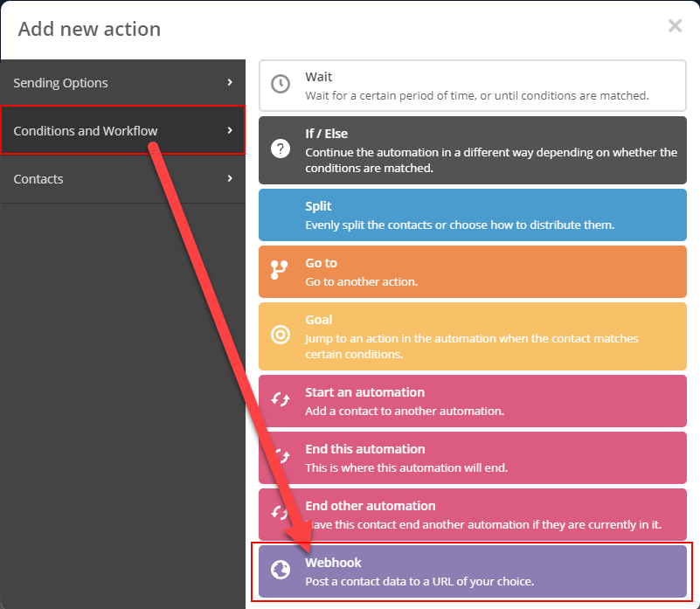Image resolution: width=700 pixels, height=609 pixels.
Task: Open the Sending Options menu section
Action: pos(122,83)
